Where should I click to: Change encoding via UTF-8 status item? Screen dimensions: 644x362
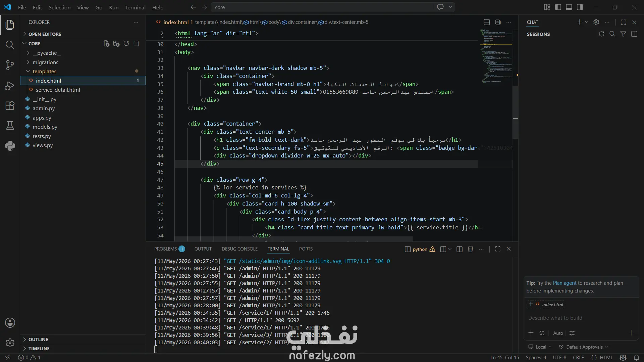coord(559,358)
